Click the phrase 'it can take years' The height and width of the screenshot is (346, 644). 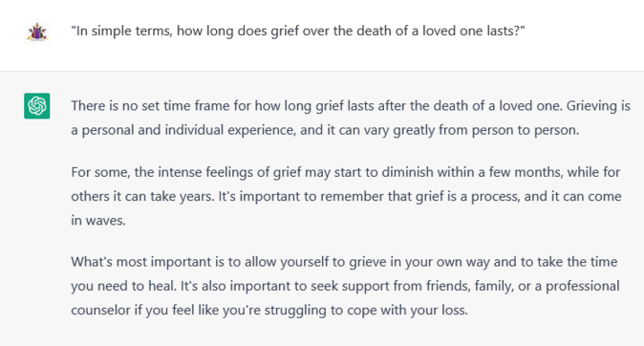click(x=164, y=197)
